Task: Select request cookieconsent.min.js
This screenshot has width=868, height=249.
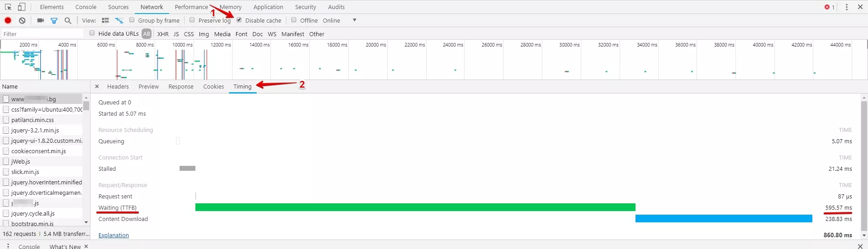Action: [x=42, y=151]
